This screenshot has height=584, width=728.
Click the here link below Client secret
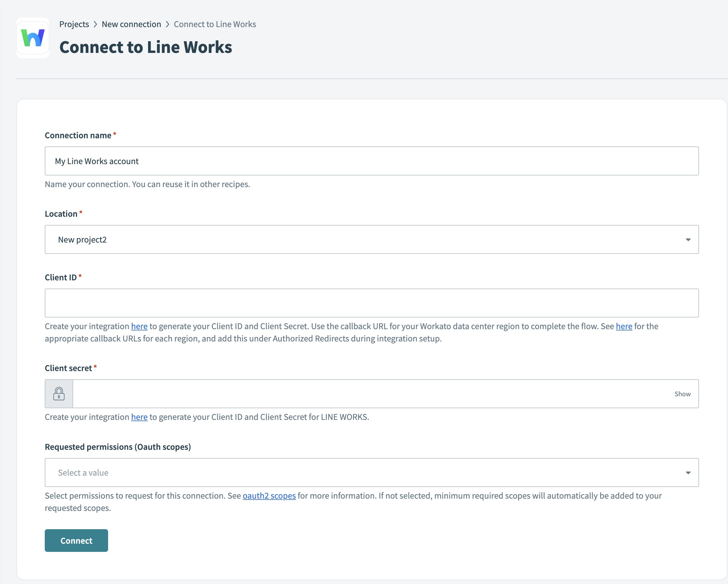[139, 416]
